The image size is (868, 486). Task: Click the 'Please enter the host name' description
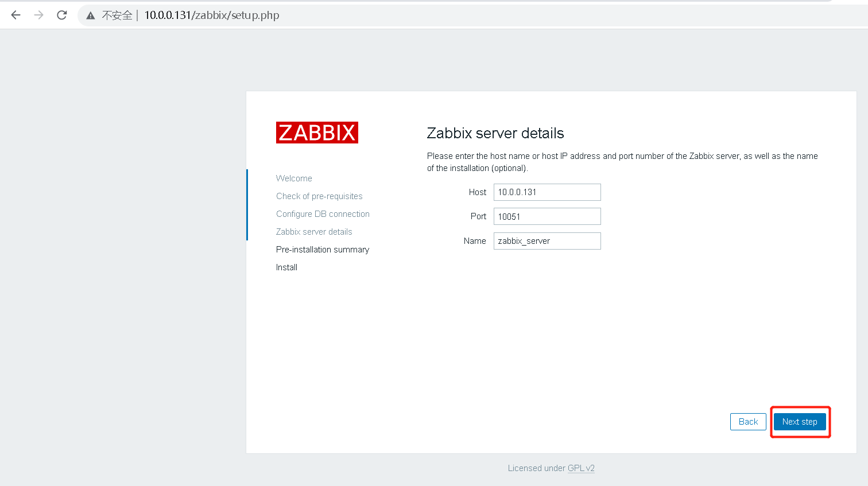[x=622, y=162]
